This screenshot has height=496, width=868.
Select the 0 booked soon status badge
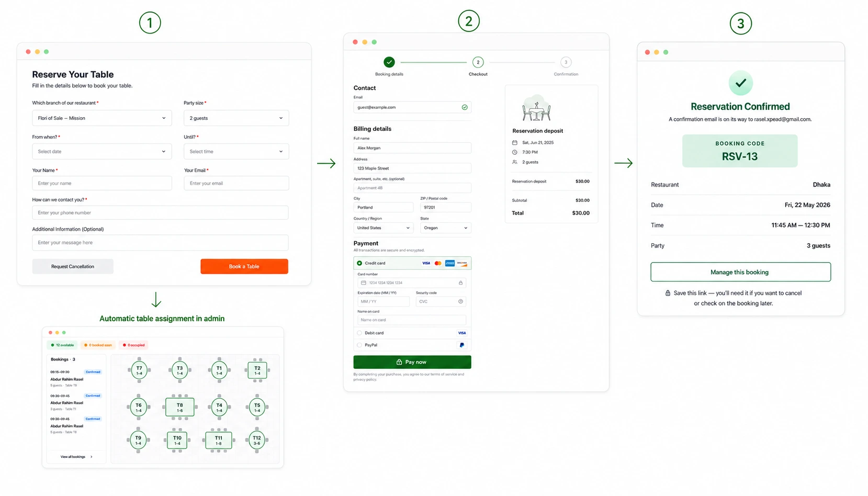[x=98, y=345]
